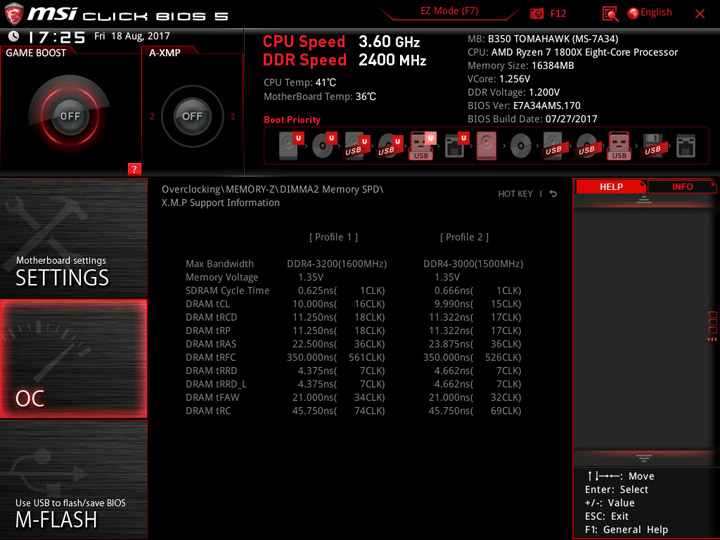The image size is (720, 540).
Task: Select the UEFI USB CD/DVD boot device
Action: click(x=390, y=146)
